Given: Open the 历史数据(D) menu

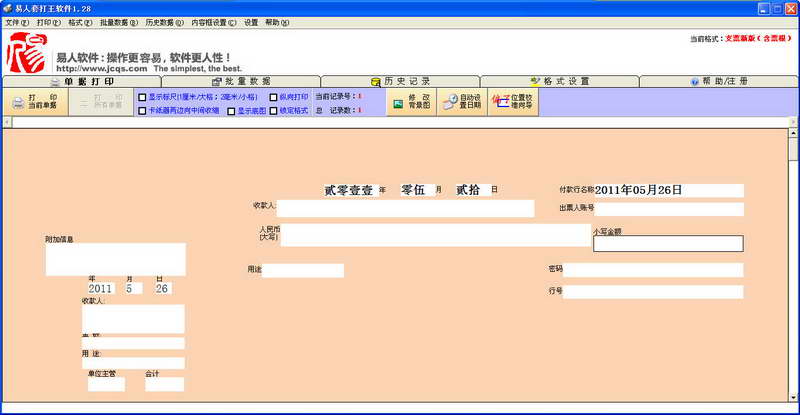Looking at the screenshot, I should coord(164,22).
